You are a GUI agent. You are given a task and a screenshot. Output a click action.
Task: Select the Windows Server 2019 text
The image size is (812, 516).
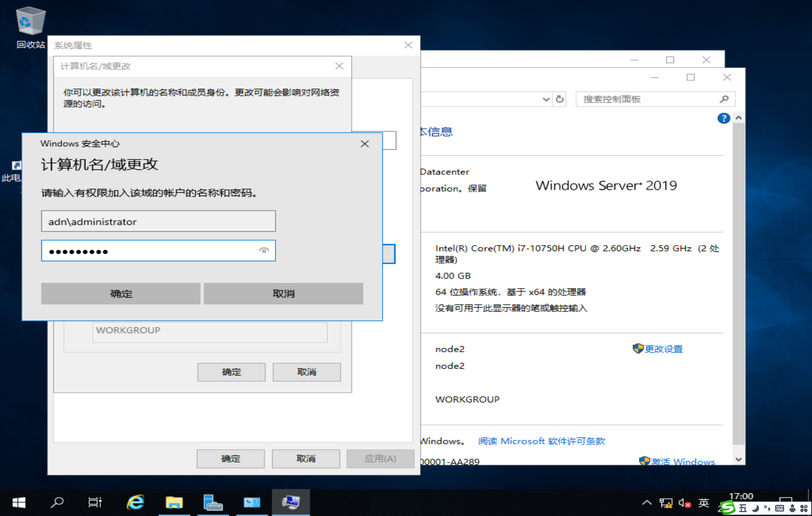(606, 186)
